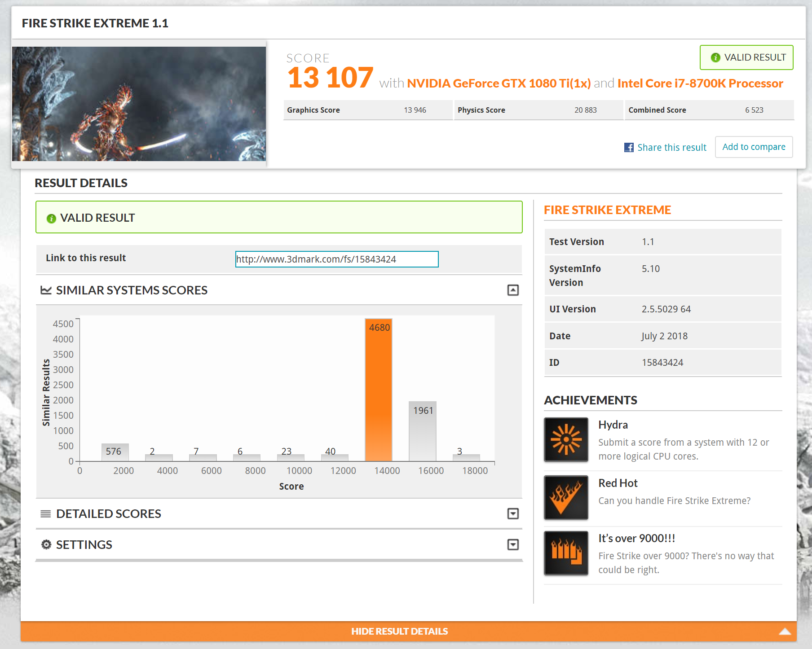Click the DETAILED SCORES heading text
This screenshot has height=649, width=812.
pyautogui.click(x=109, y=513)
